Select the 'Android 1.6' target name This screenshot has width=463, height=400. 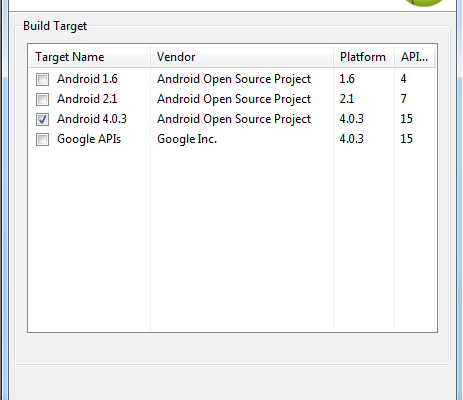click(x=87, y=79)
